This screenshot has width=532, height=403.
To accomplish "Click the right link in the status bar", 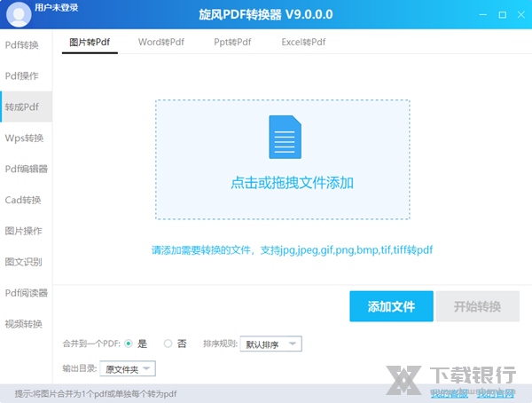I will 495,394.
